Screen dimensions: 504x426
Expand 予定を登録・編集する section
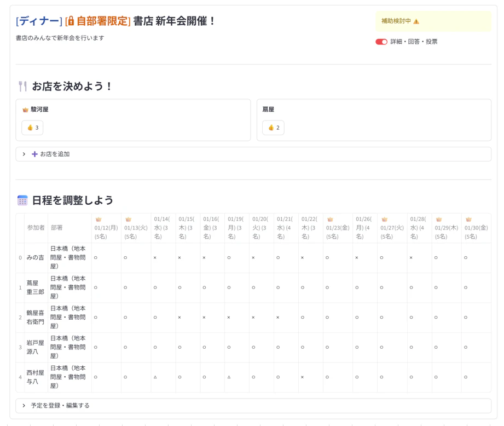253,405
